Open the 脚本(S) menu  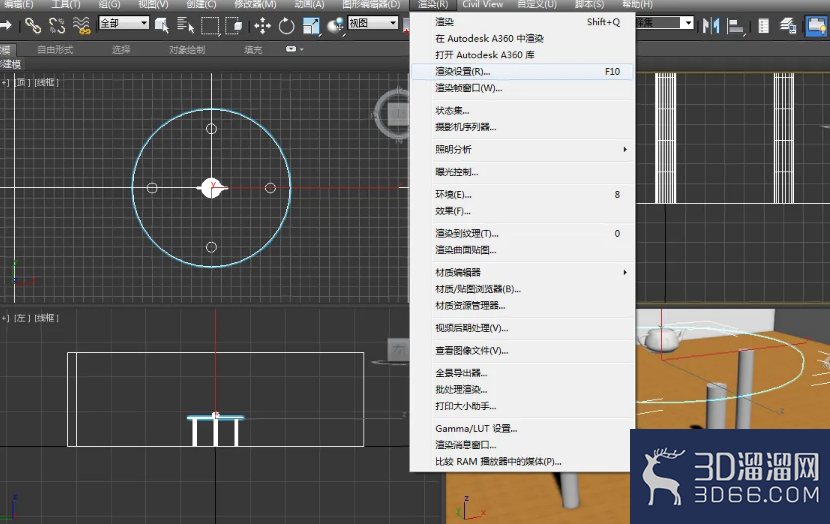click(x=589, y=4)
